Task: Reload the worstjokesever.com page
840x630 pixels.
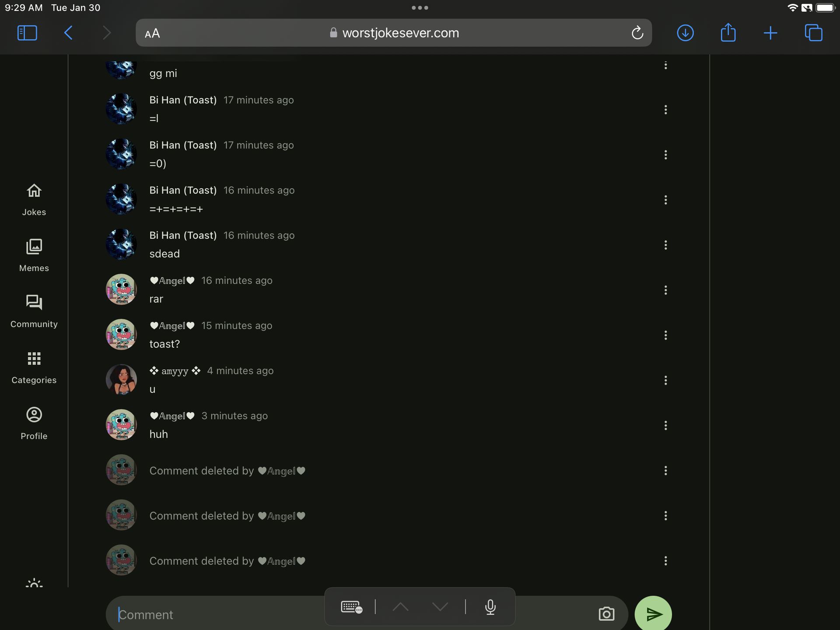Action: point(637,33)
